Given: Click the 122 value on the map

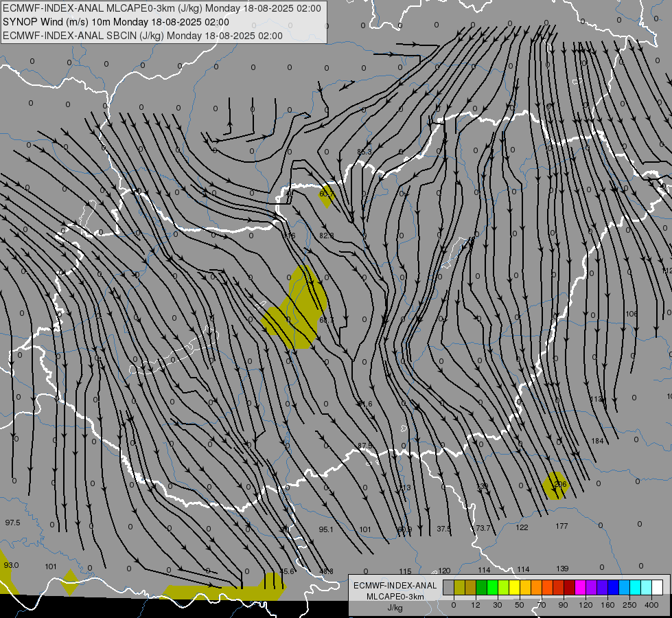Looking at the screenshot, I should click(x=522, y=527).
